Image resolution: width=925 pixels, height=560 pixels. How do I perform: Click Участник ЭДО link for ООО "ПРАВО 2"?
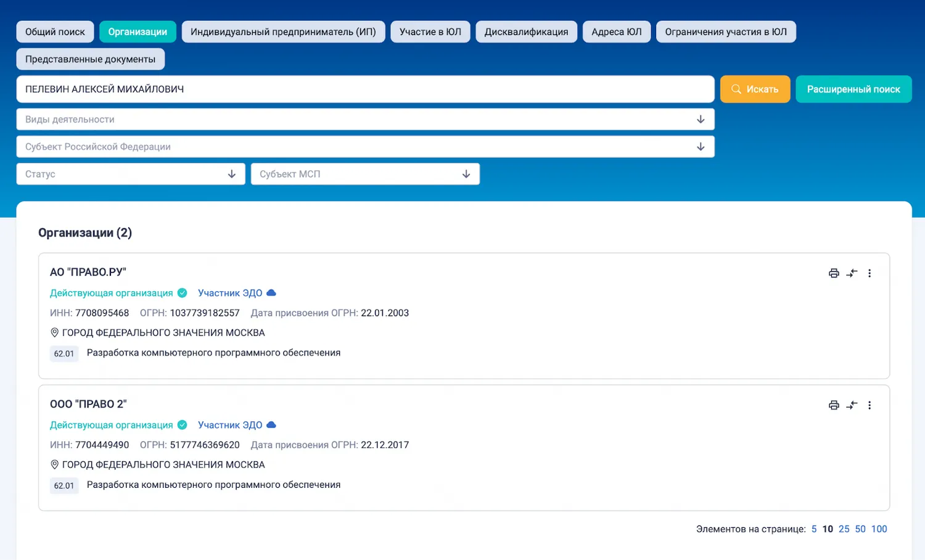230,425
